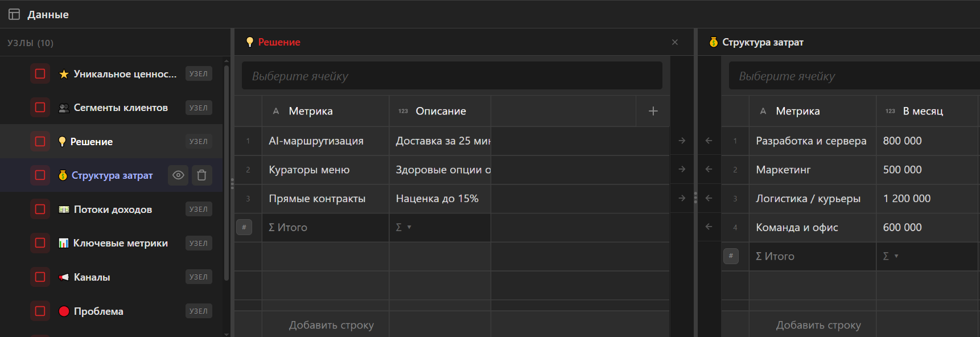Click the red circle icon of Проблема
This screenshot has width=980, height=337.
(64, 311)
